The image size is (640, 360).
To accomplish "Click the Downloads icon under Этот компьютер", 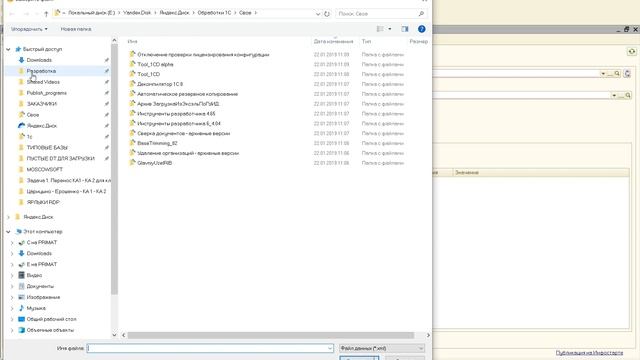I will (22, 253).
